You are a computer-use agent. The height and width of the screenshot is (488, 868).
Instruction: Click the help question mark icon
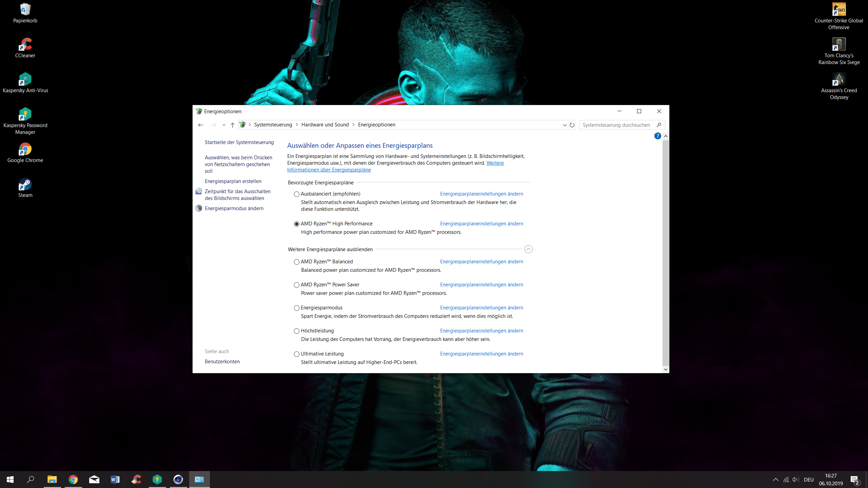[x=657, y=136]
